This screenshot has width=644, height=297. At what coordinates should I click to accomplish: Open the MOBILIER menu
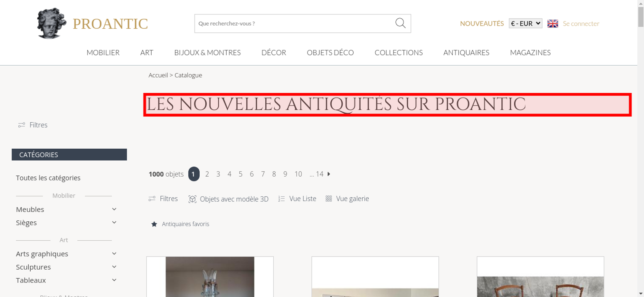tap(103, 52)
